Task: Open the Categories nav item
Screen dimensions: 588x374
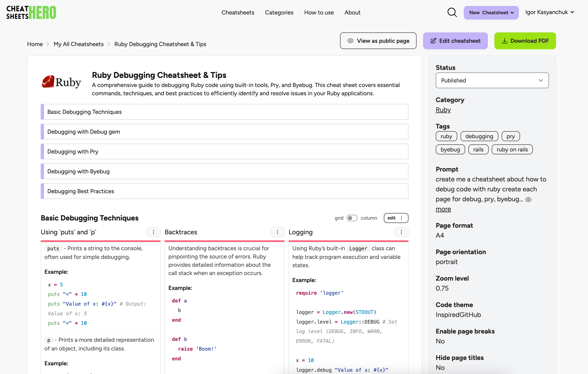Action: click(279, 12)
